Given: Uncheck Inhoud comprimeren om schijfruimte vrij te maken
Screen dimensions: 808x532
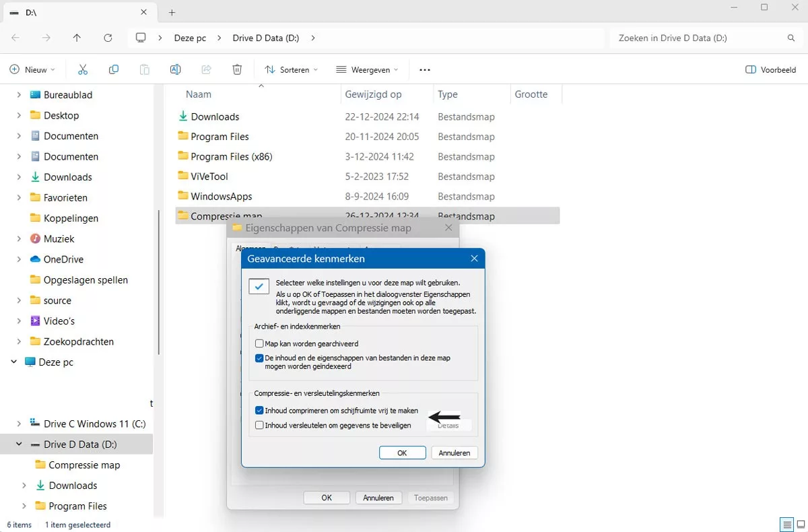Looking at the screenshot, I should click(259, 410).
